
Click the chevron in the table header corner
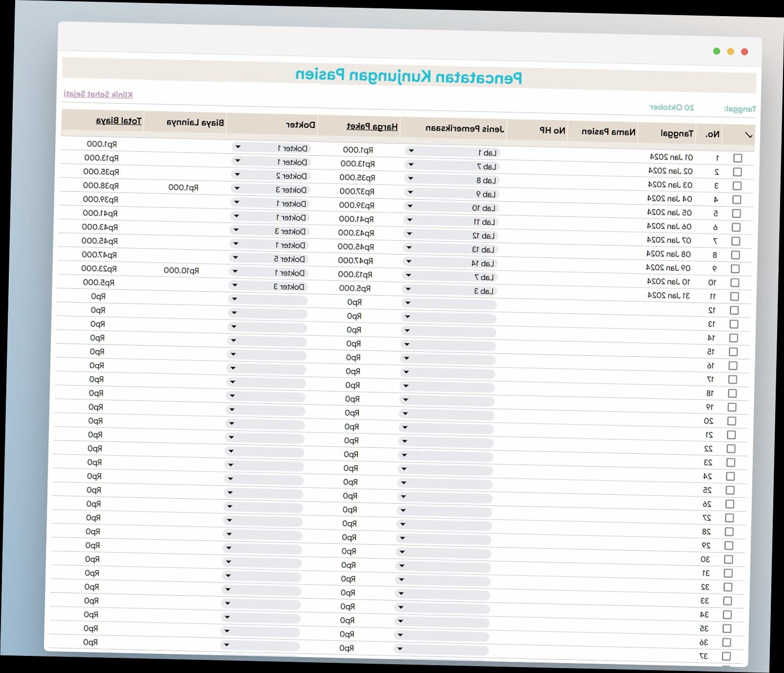coord(748,135)
